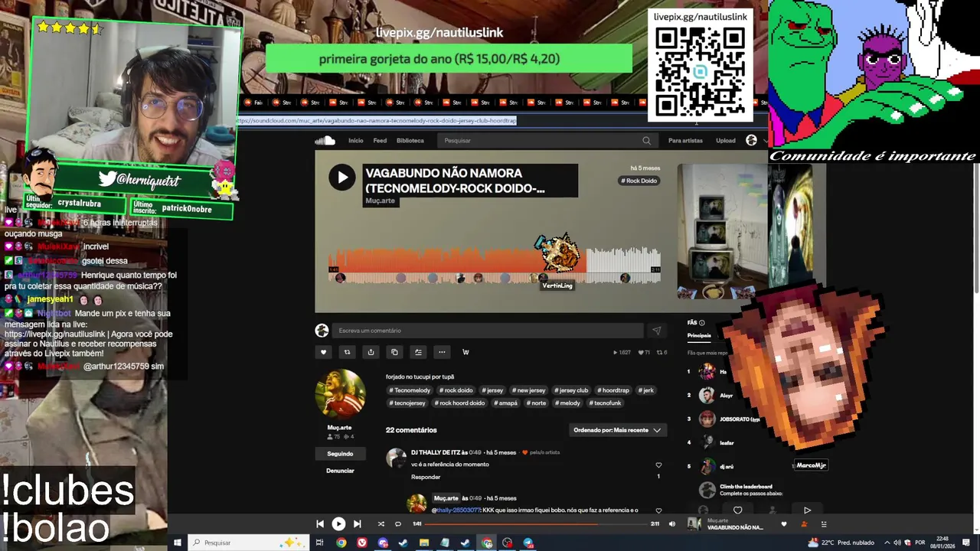The width and height of the screenshot is (980, 551).
Task: Open the 'Ordenado por: Mais recente' dropdown
Action: coord(617,430)
